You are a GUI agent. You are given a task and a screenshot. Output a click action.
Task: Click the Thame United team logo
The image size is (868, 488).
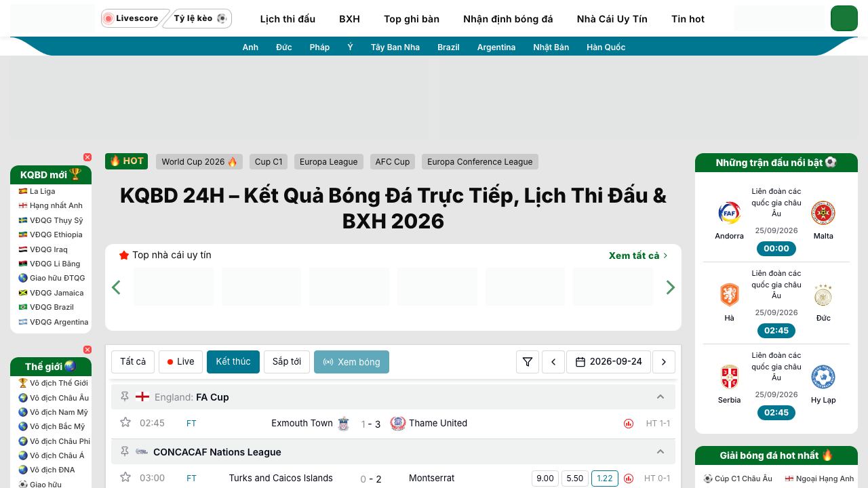point(398,424)
